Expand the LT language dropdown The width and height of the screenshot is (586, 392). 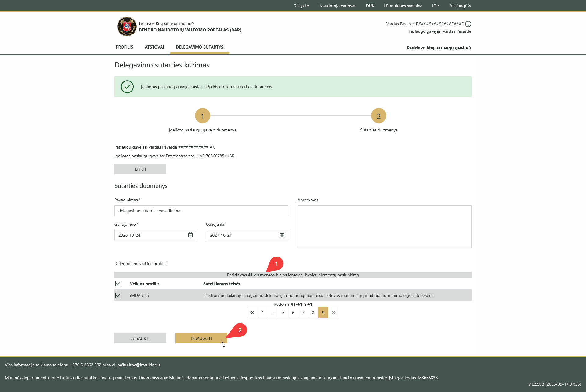click(436, 6)
